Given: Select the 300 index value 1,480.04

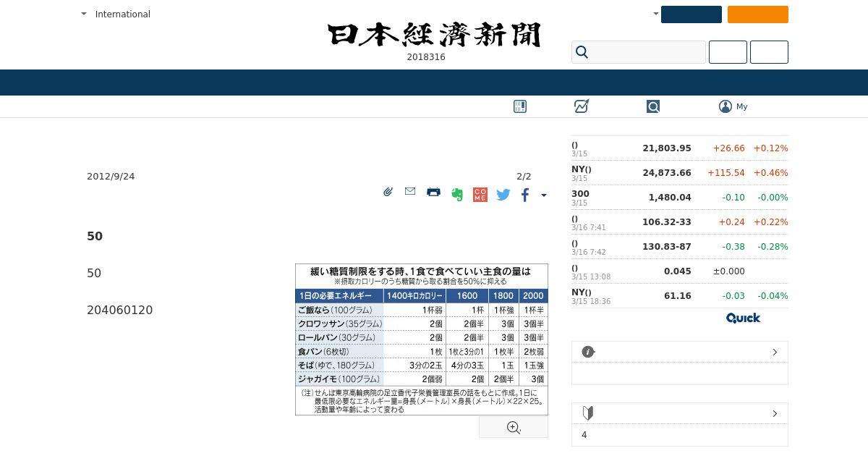Looking at the screenshot, I should point(670,197).
